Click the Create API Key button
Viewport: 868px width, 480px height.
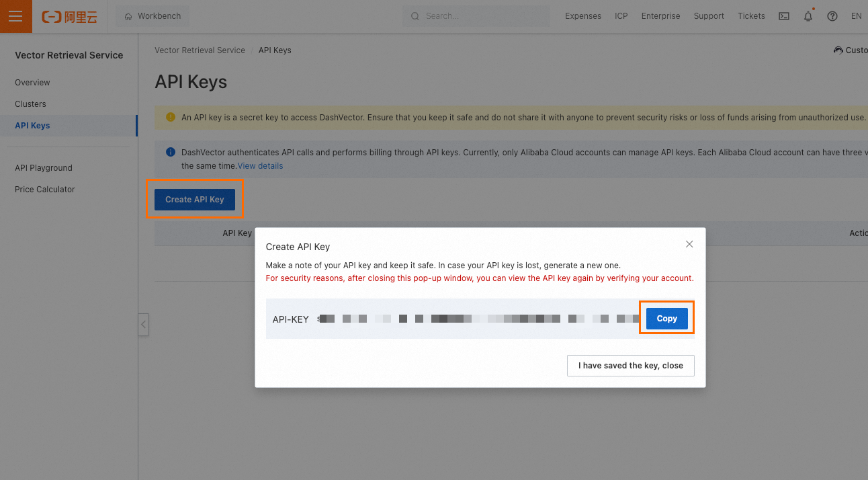(x=195, y=200)
